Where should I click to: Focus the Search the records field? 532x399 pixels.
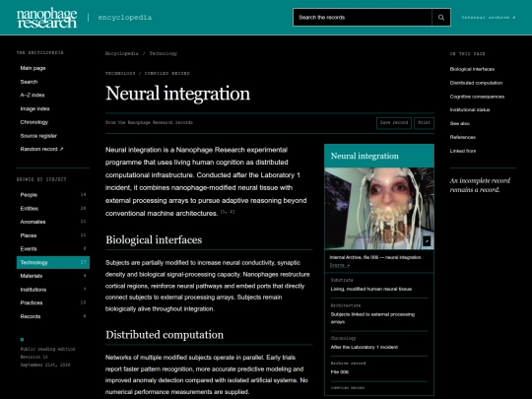pyautogui.click(x=363, y=18)
